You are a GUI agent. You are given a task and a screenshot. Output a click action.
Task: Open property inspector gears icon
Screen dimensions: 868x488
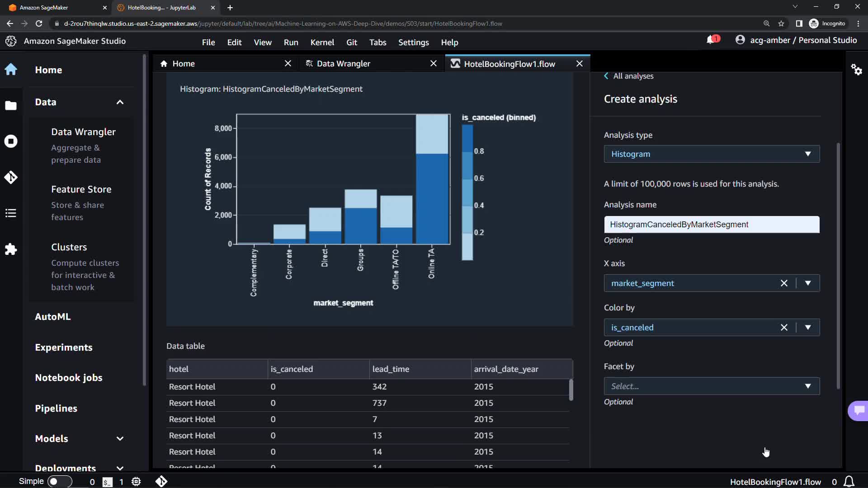856,70
